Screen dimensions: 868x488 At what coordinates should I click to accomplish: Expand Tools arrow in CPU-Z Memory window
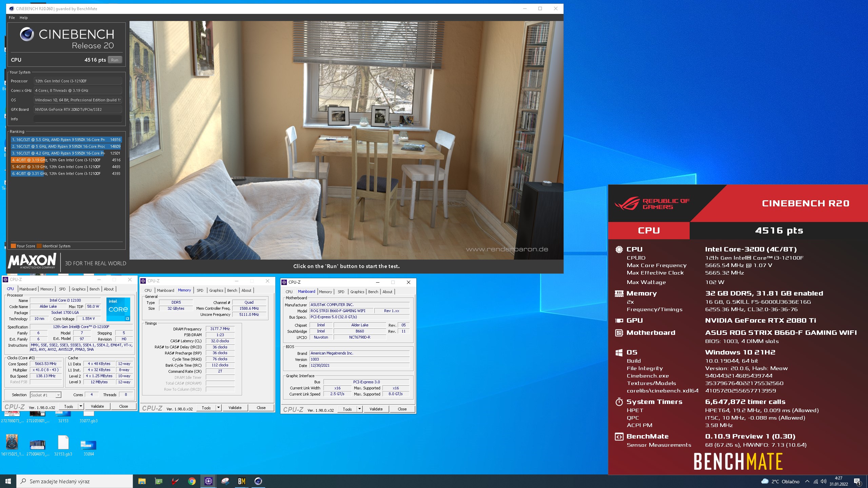[218, 408]
